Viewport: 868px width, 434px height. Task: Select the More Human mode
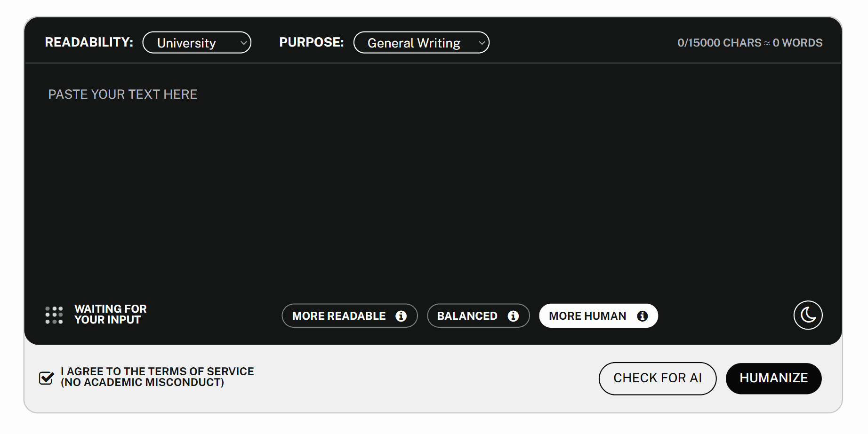click(x=587, y=316)
